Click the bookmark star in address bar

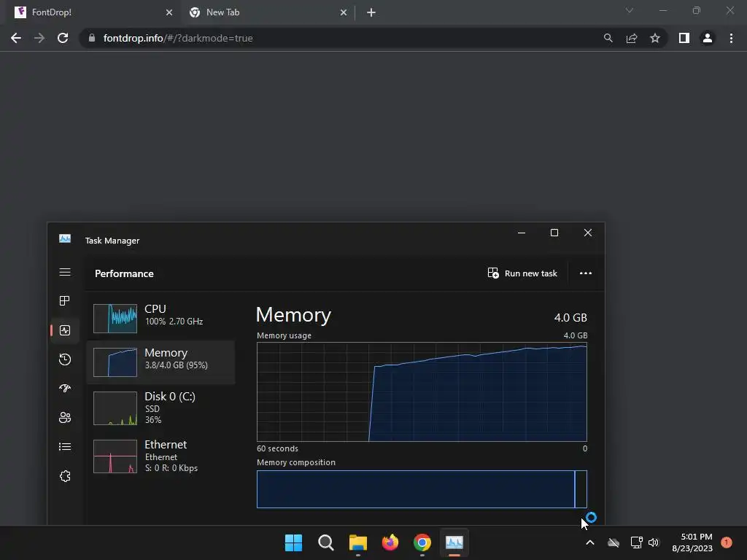pos(655,38)
